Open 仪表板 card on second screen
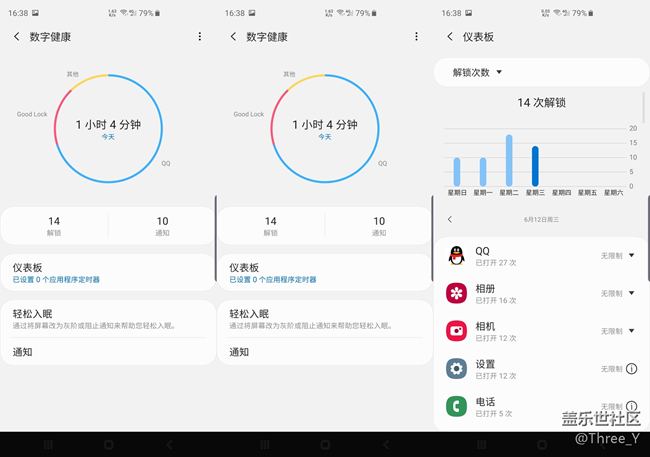Screen dimensions: 650x457 click(x=325, y=272)
